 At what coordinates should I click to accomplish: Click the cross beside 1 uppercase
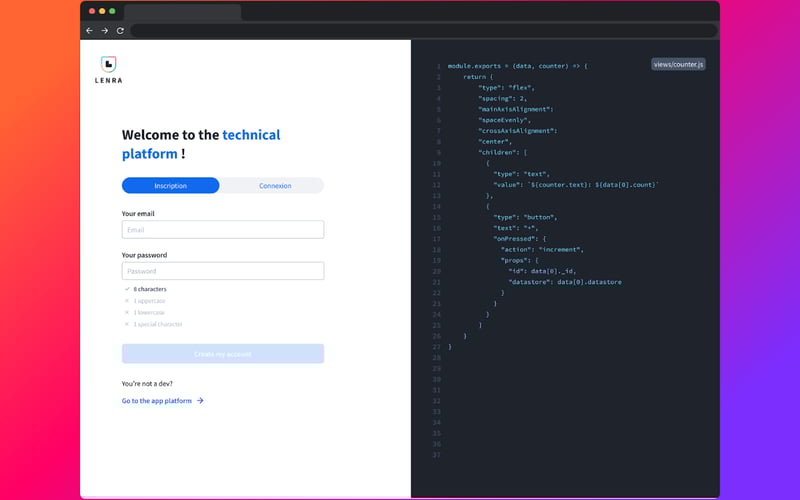pyautogui.click(x=127, y=301)
